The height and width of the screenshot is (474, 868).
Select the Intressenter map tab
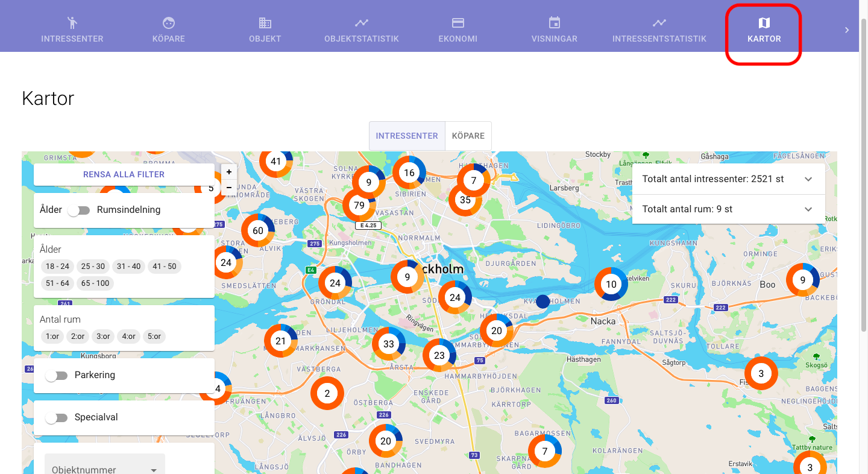407,136
